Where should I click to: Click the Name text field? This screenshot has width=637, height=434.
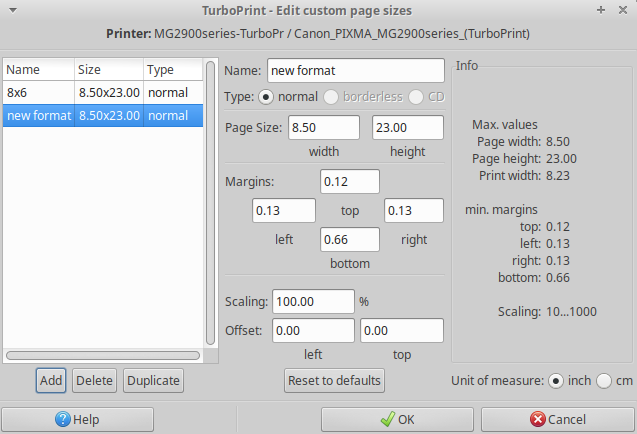(x=355, y=71)
